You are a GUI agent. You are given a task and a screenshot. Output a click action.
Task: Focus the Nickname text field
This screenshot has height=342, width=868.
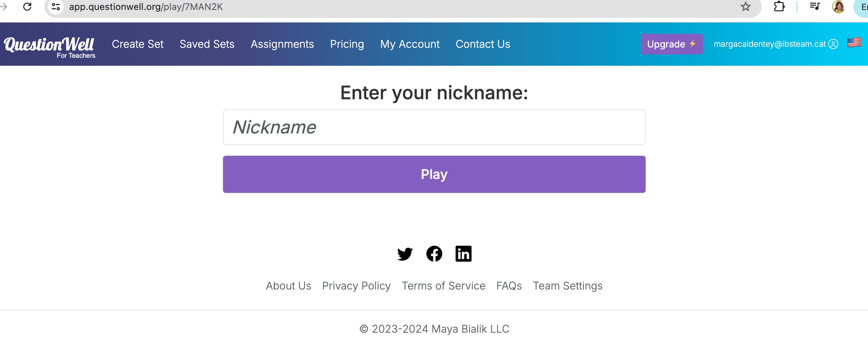434,127
